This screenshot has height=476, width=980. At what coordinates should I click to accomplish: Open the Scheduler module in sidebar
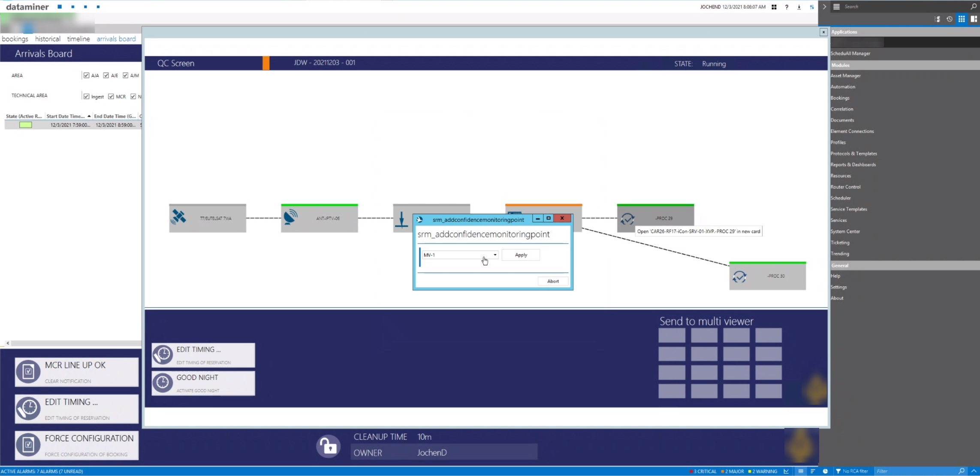tap(841, 198)
